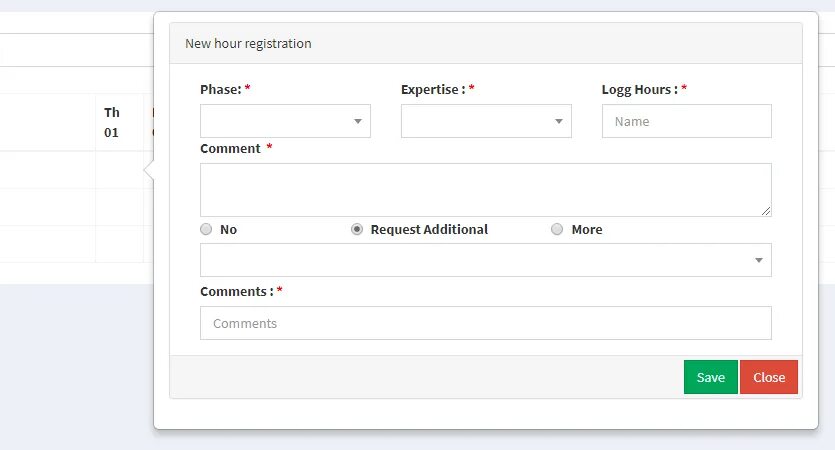Click the Comment label above the text area

pyautogui.click(x=230, y=148)
